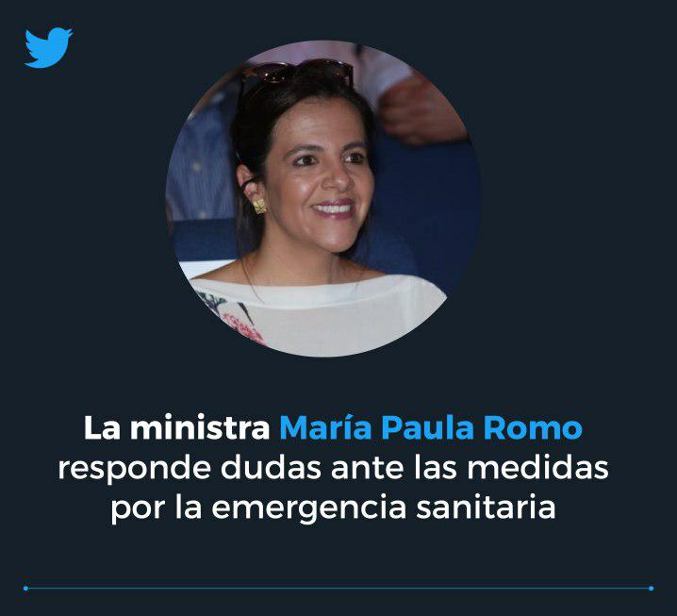Click the gold square earring
Screen dimensions: 677x616
click(x=259, y=207)
